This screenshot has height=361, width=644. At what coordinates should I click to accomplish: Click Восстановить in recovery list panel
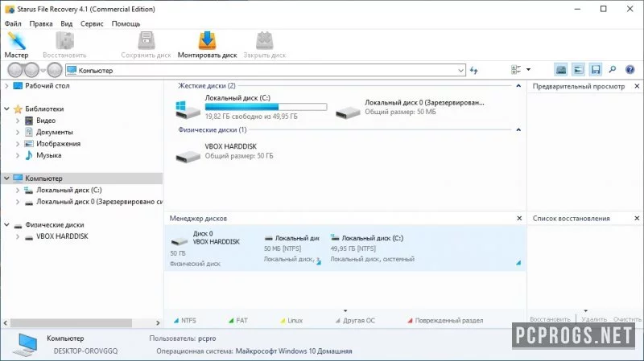550,319
